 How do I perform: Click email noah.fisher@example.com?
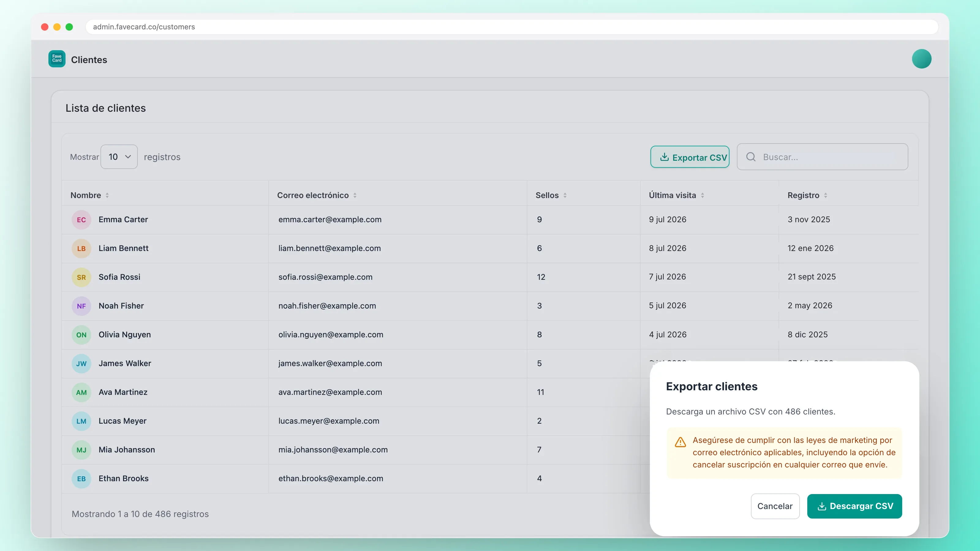[327, 306]
